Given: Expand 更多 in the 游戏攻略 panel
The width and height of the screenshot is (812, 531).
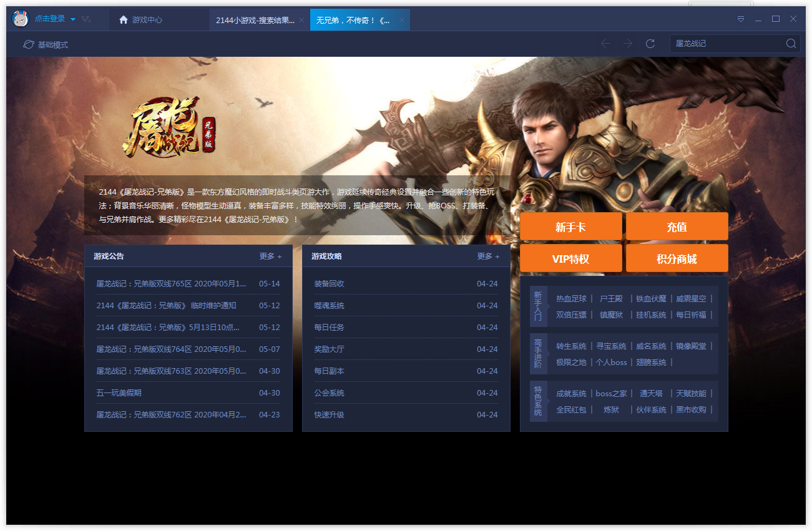Looking at the screenshot, I should (488, 256).
